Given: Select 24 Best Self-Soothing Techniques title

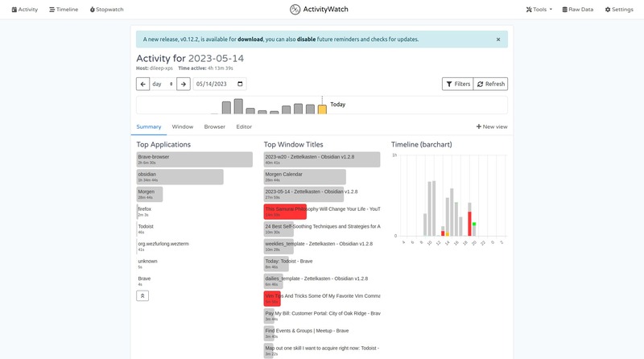Looking at the screenshot, I should click(x=323, y=229).
